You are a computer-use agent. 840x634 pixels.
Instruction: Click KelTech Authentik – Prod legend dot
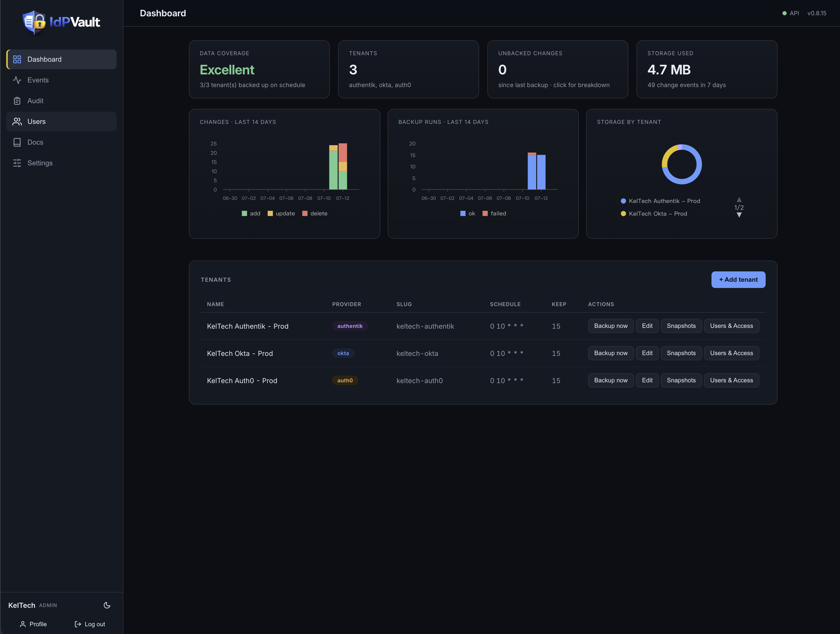point(623,201)
